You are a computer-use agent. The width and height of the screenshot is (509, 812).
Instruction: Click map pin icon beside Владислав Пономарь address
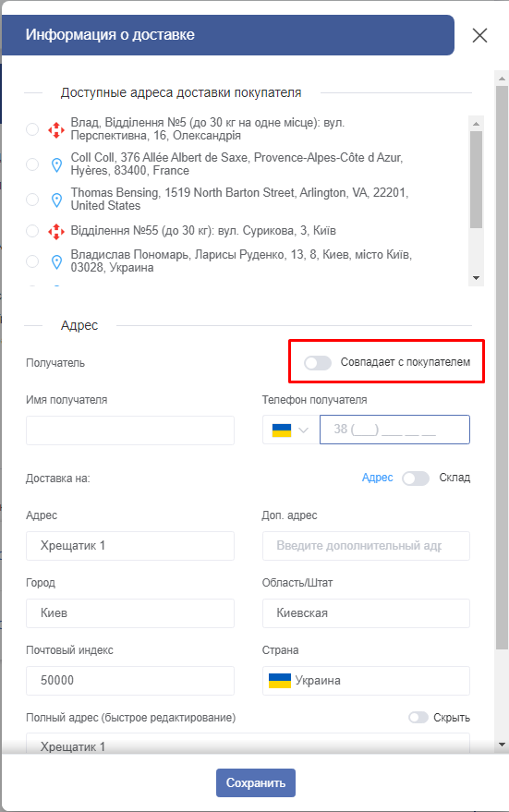[57, 261]
